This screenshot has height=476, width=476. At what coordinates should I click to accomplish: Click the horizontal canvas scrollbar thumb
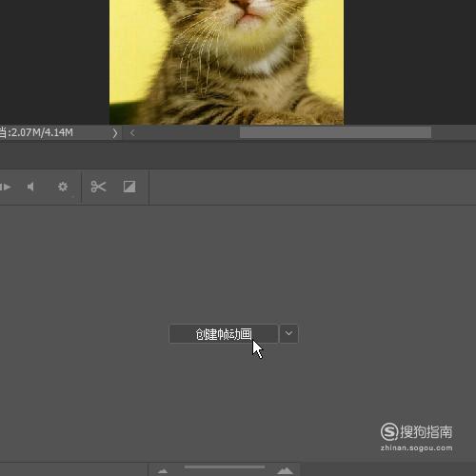335,132
